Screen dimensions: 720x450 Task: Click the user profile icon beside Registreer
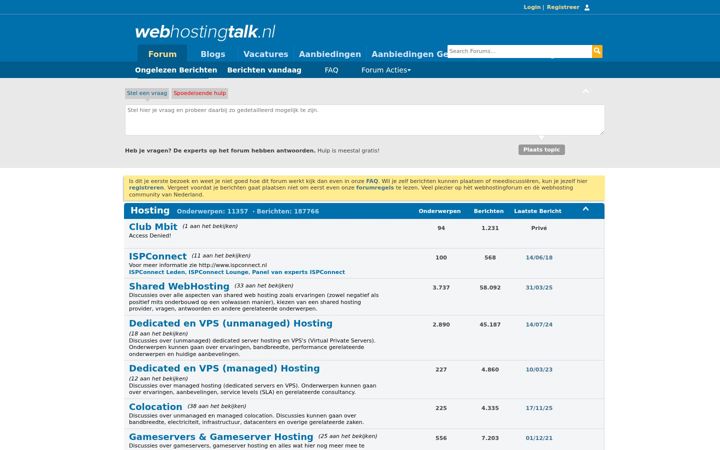point(587,7)
